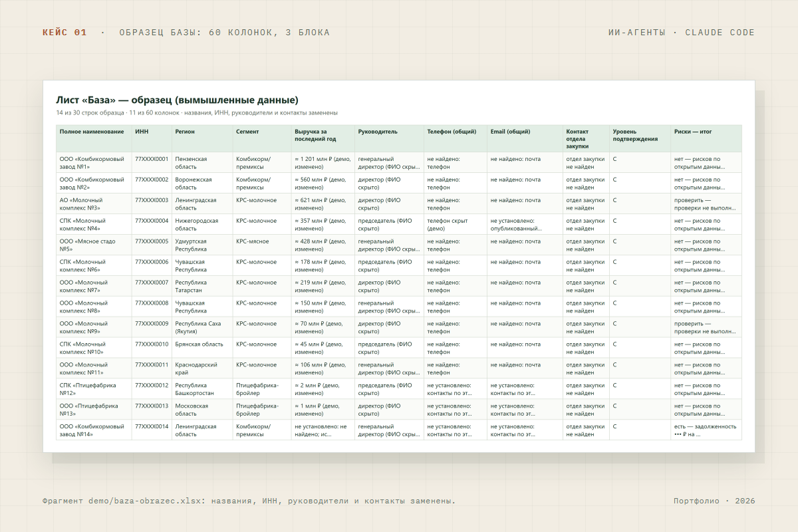
Task: Click the «Удмуртская Республика» region cell
Action: pos(202,245)
